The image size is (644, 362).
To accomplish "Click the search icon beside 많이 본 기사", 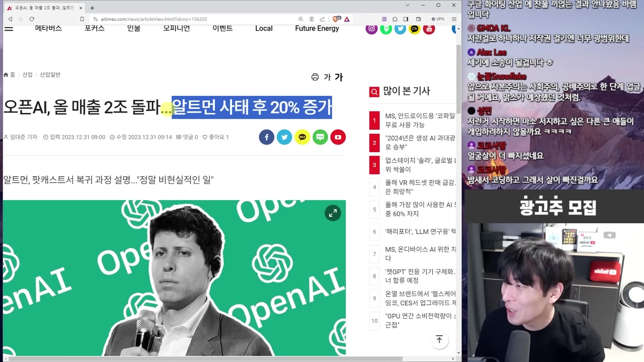I will coord(374,92).
